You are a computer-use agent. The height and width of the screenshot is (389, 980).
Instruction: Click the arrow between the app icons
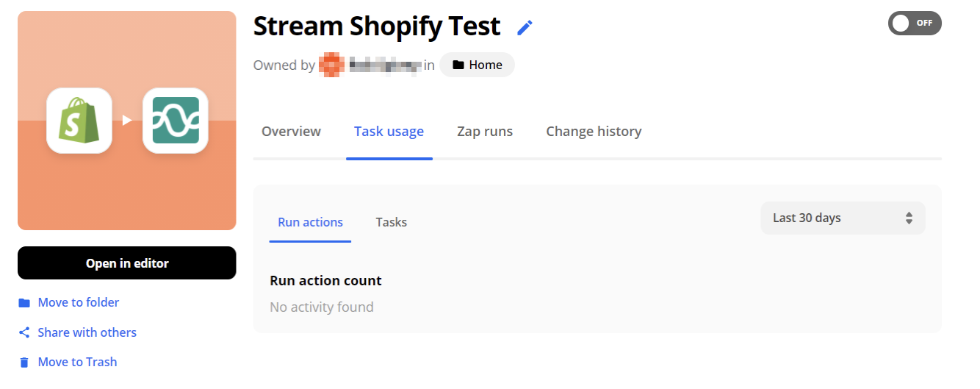(x=127, y=121)
